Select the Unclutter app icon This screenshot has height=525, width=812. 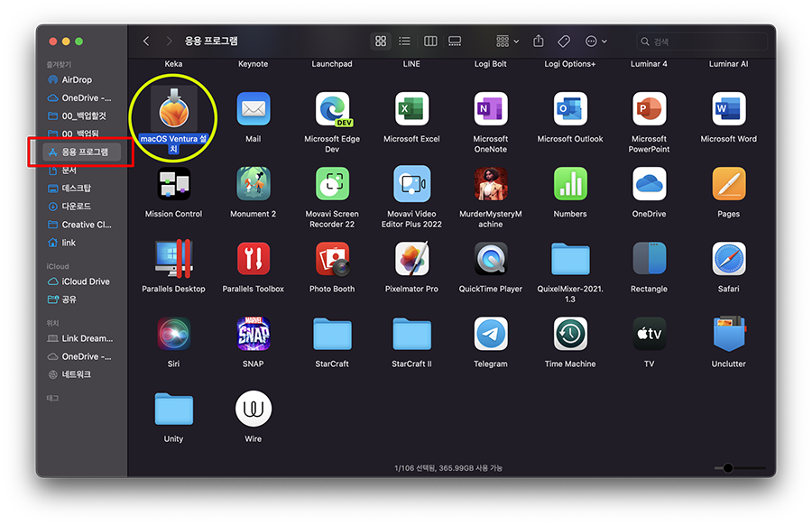point(729,334)
